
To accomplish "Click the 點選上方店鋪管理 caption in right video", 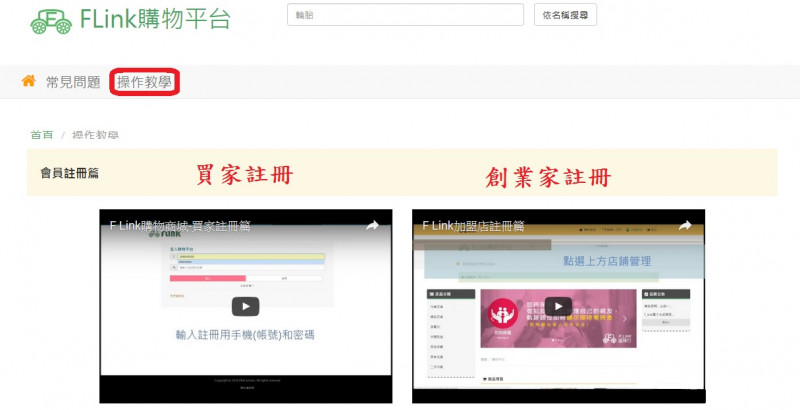I will [x=607, y=261].
